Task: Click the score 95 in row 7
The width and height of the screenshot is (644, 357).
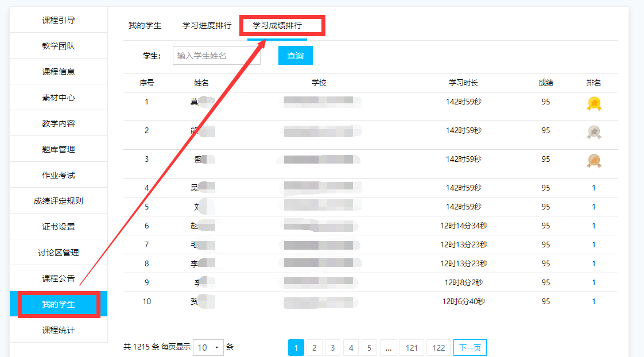Action: coord(545,245)
